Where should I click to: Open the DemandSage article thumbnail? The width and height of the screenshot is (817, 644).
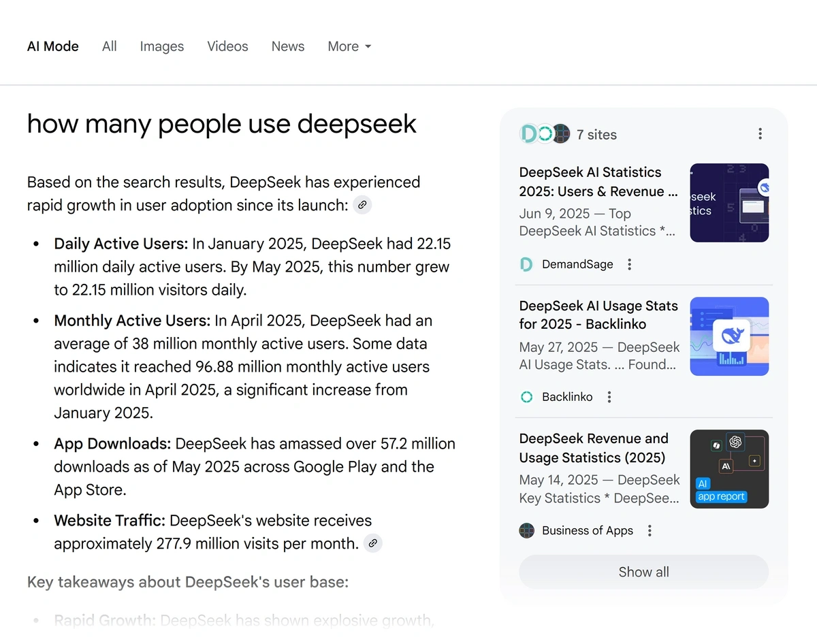729,203
